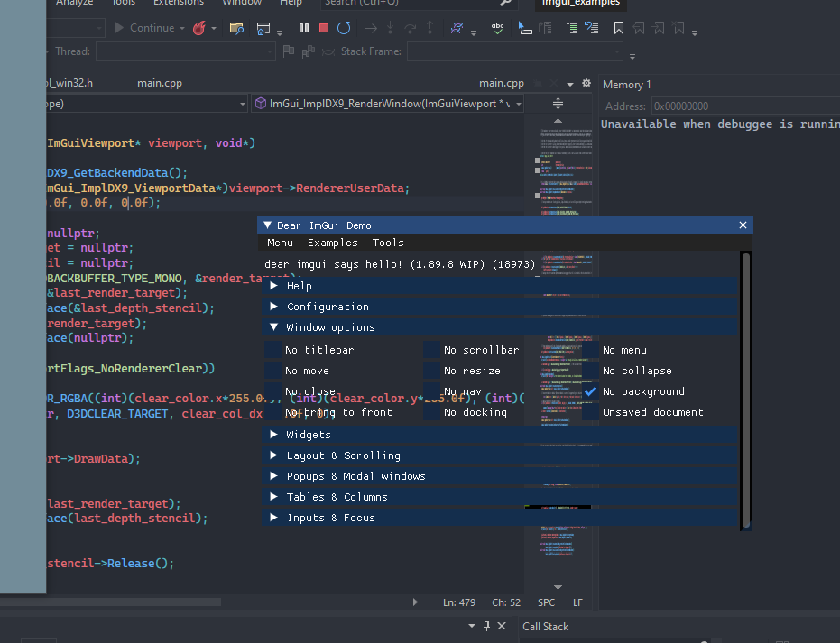The height and width of the screenshot is (643, 840).
Task: Click the Restart debugging circular arrow icon
Action: coord(343,27)
